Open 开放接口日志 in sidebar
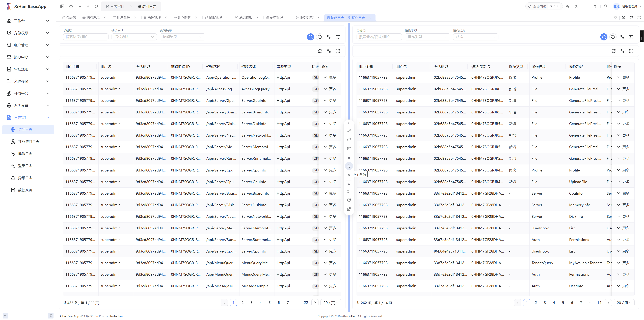Screen dimensions: 644x320 28,142
